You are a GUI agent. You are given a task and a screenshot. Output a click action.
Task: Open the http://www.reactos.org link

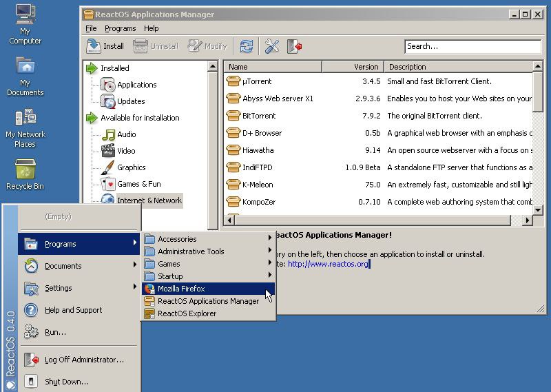pyautogui.click(x=328, y=264)
